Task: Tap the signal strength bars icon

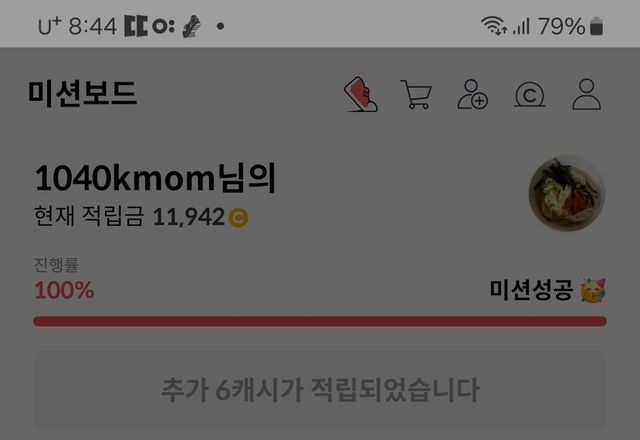Action: (521, 26)
